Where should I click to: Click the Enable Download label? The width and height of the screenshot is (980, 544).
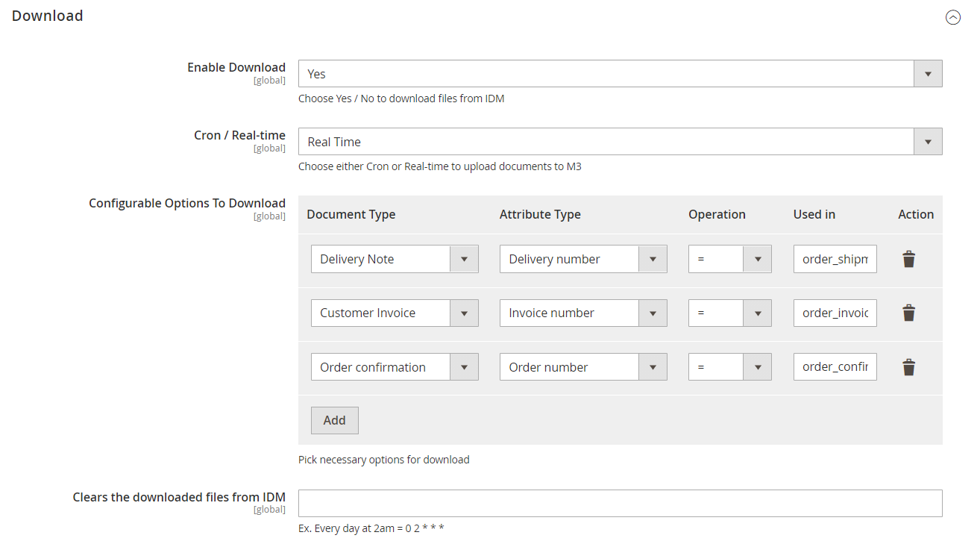[x=236, y=67]
